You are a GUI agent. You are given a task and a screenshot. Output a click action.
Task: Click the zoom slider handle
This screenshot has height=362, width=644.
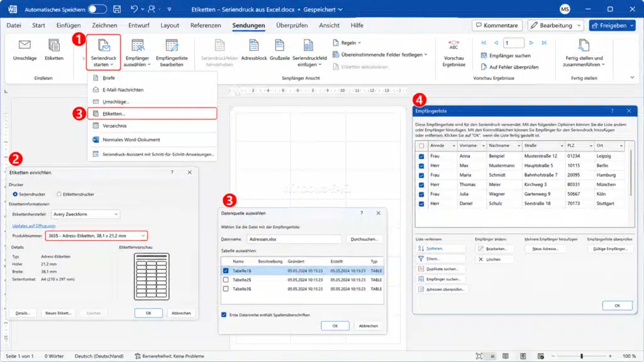pos(582,356)
